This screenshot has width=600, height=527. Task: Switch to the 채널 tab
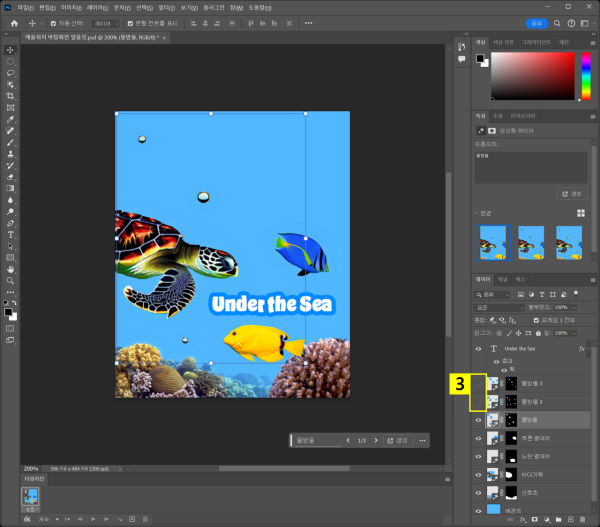tap(502, 279)
